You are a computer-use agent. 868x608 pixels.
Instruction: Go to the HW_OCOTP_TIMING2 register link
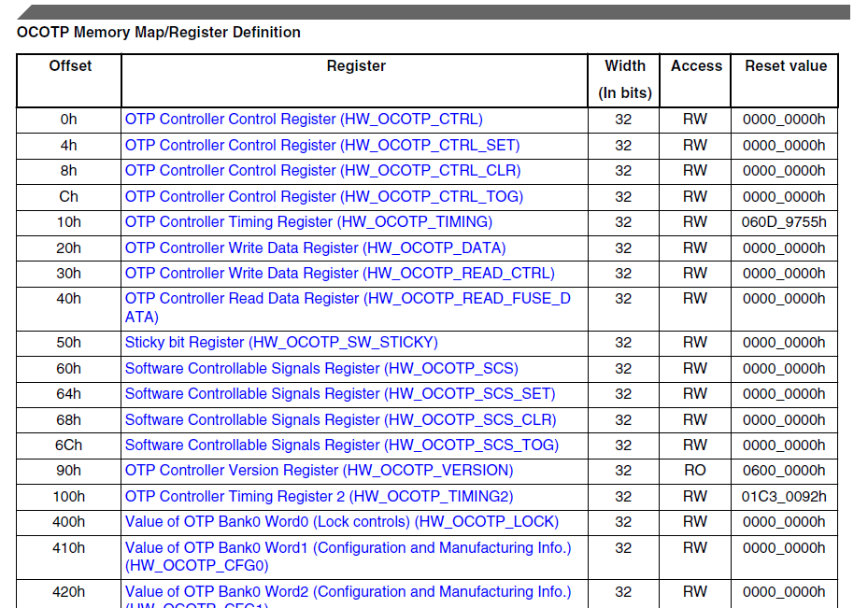[319, 497]
